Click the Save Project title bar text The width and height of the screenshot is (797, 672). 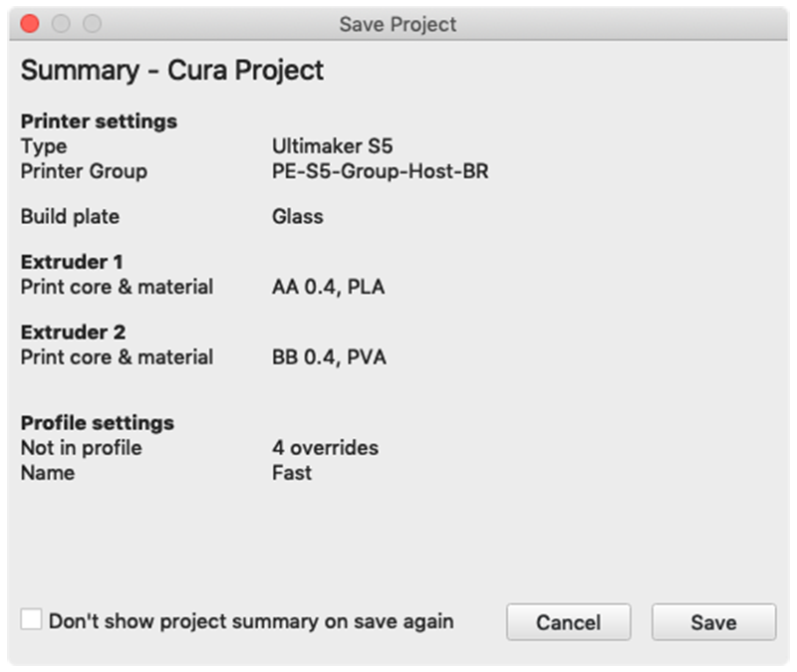(398, 24)
